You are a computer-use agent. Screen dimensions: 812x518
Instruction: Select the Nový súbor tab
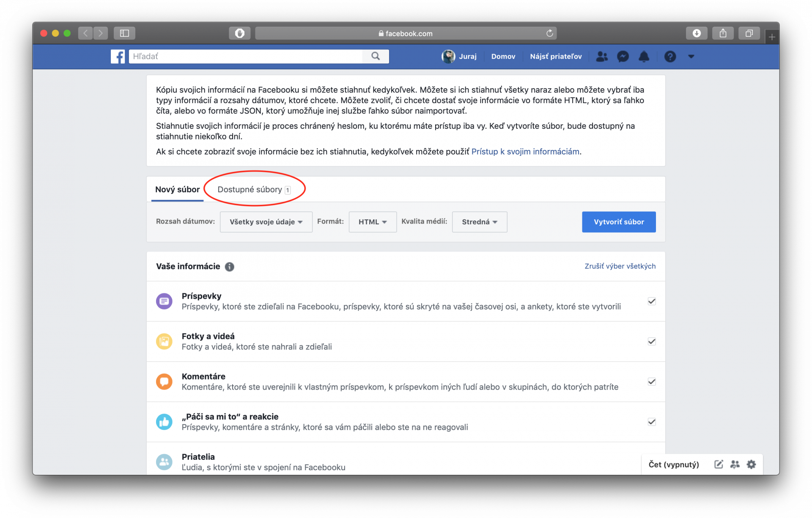(x=177, y=189)
